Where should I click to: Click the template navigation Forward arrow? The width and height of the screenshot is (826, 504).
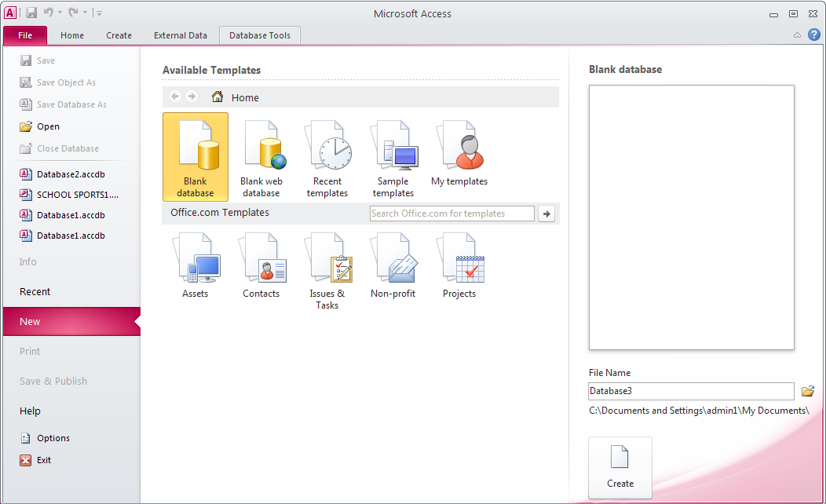[x=192, y=97]
